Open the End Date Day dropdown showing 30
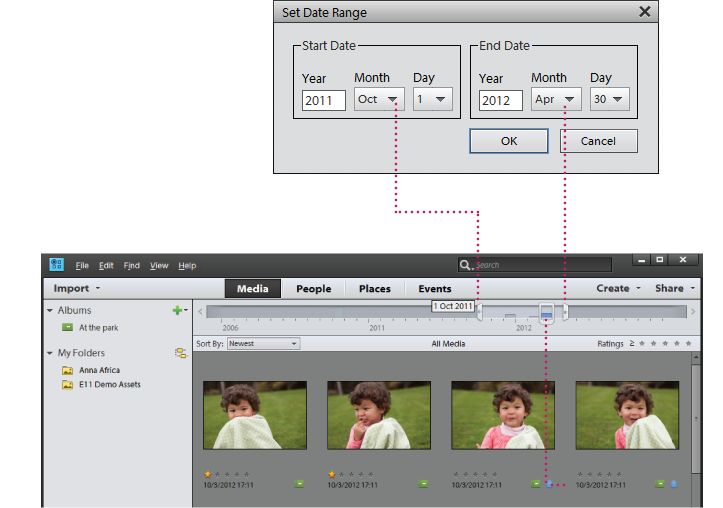This screenshot has height=508, width=723. [610, 99]
